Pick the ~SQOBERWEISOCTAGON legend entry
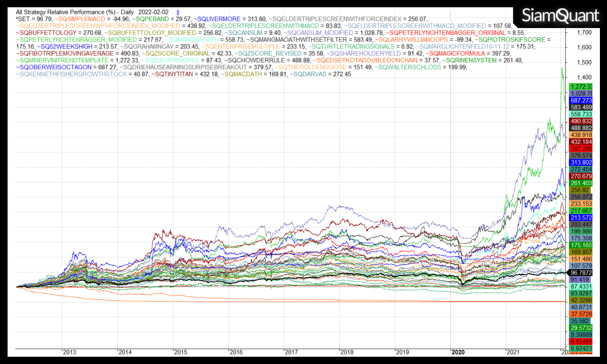The image size is (607, 364). click(54, 67)
